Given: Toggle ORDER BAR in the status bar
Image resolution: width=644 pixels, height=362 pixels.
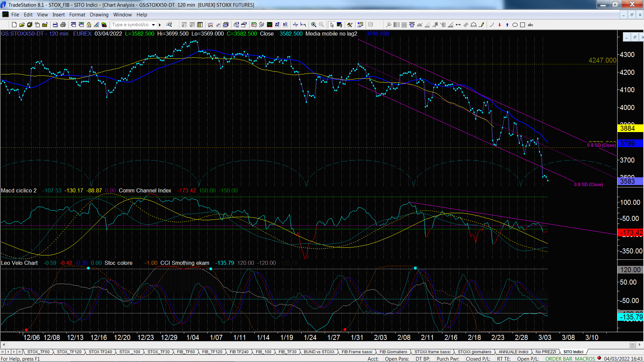Looking at the screenshot, I should point(559,359).
